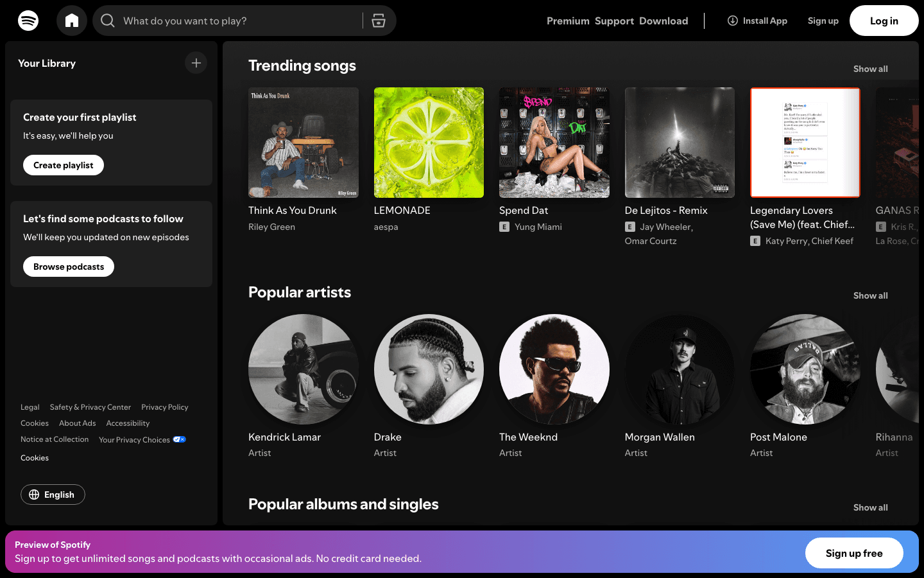Click explicit badge beside Katy Perry
The width and height of the screenshot is (924, 578).
755,241
